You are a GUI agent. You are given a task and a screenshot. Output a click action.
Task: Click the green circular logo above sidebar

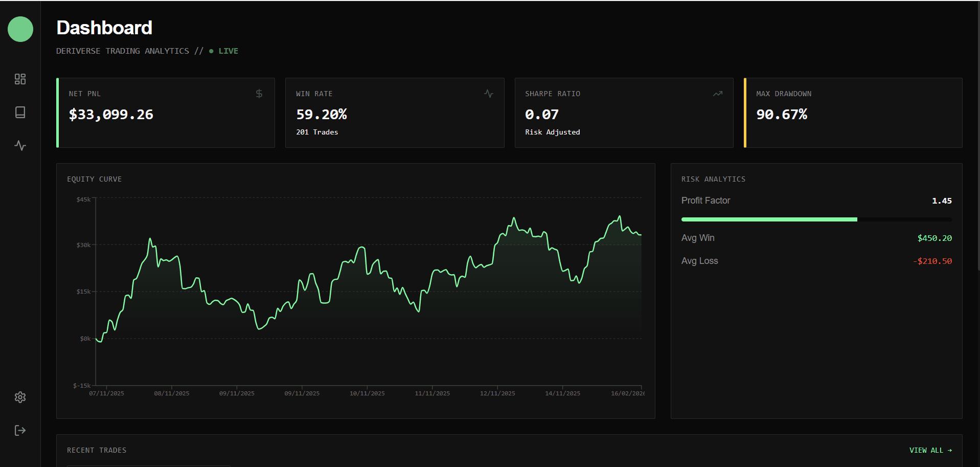pos(20,29)
